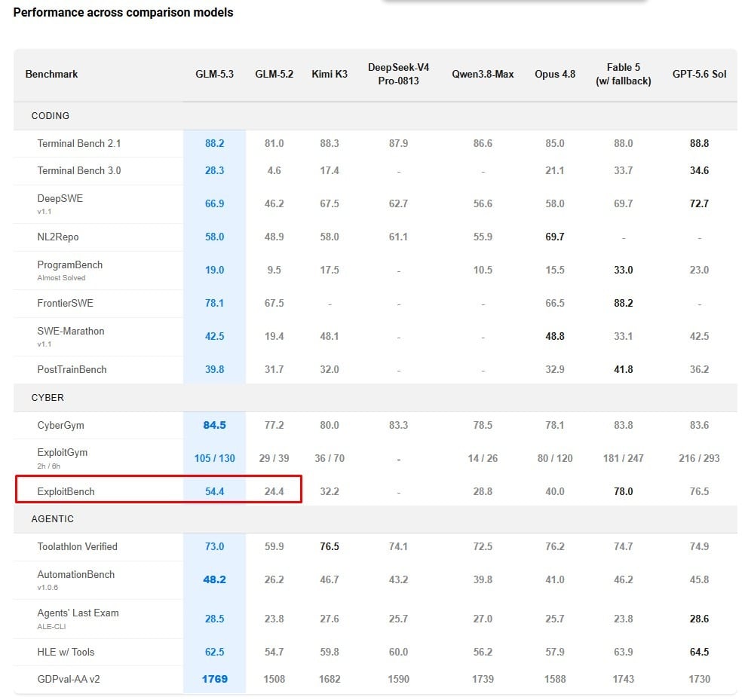Select Kimi K3 ExploitBench score 32.2
This screenshot has height=700, width=748.
(330, 491)
